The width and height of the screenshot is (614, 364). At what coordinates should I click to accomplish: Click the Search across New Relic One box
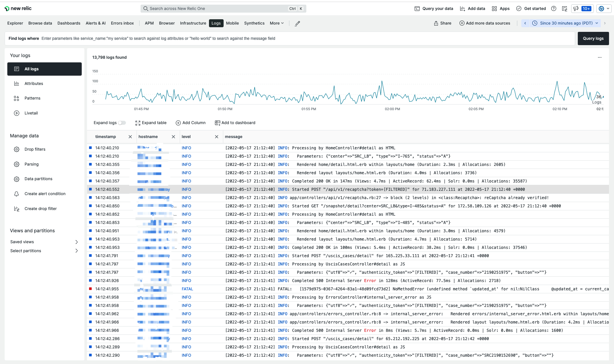pos(223,9)
